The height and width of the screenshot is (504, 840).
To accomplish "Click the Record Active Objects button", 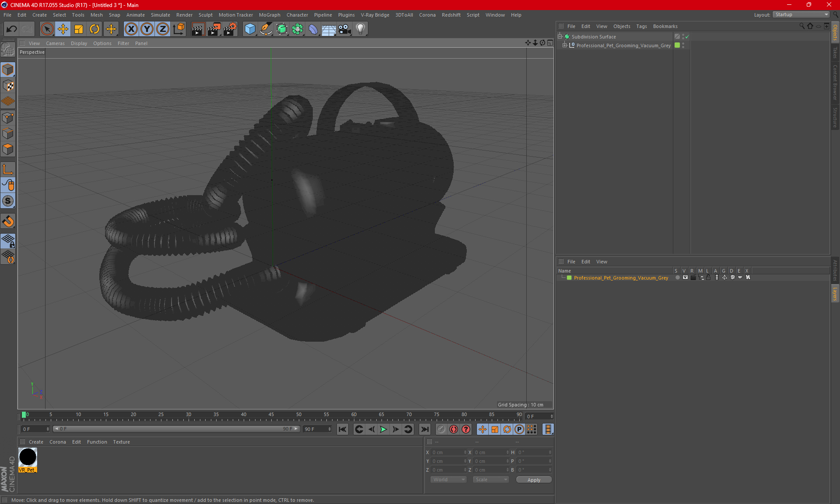I will pyautogui.click(x=441, y=429).
